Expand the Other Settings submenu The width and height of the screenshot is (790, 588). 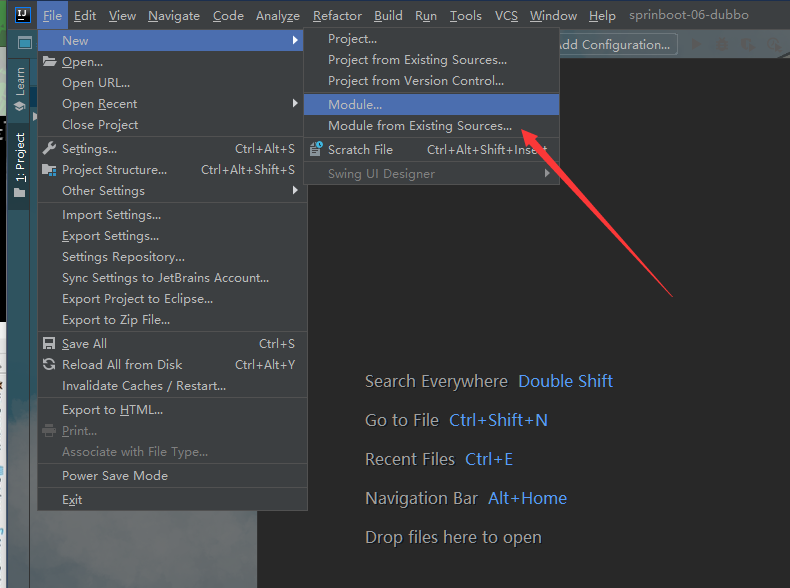[295, 191]
